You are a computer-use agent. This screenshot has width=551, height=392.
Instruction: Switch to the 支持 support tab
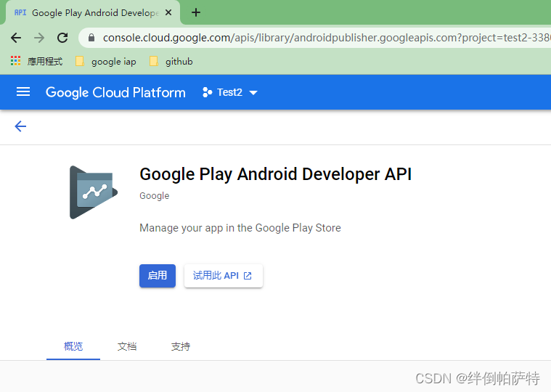click(181, 346)
